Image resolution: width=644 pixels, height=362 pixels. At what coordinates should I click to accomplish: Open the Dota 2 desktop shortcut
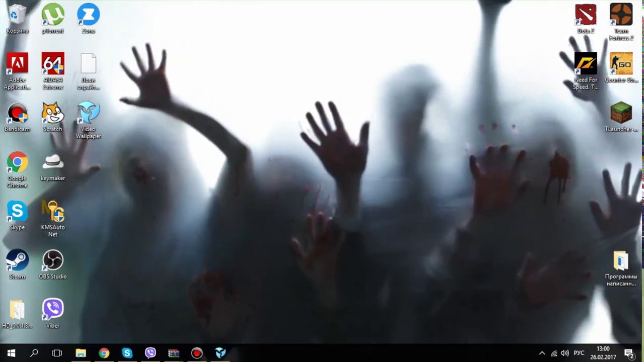(x=586, y=15)
